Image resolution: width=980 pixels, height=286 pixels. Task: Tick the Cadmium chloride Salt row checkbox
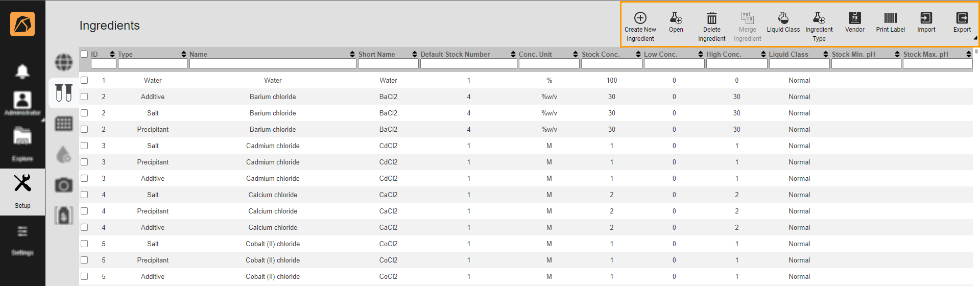[84, 146]
